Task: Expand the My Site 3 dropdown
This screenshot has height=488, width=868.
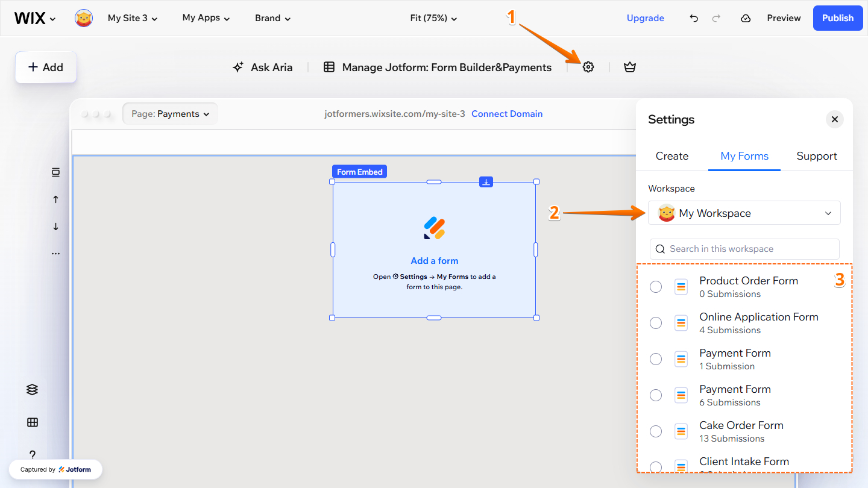Action: point(133,18)
